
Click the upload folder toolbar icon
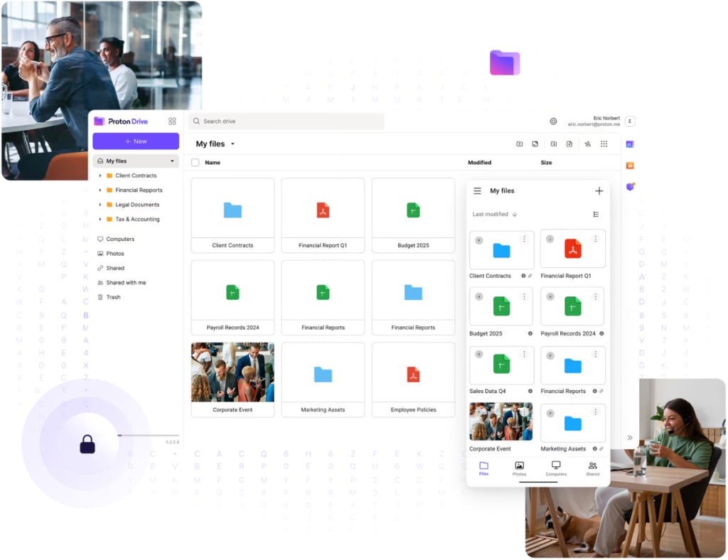(x=554, y=144)
